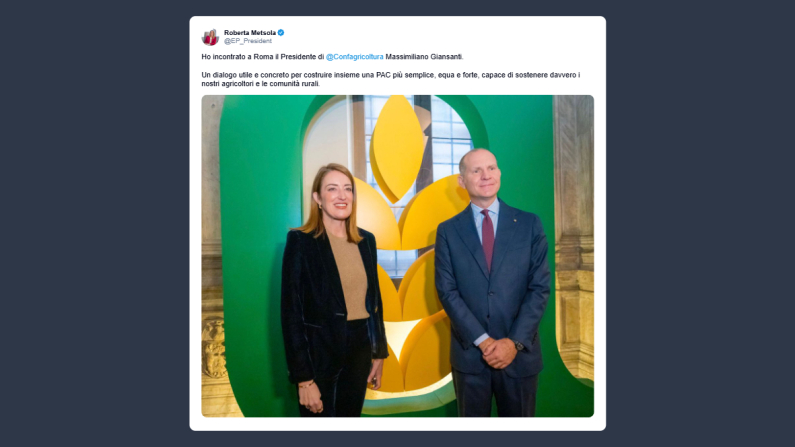This screenshot has height=447, width=795.
Task: Click the sentence starting 'Ho incontrato a Roma'
Action: (x=333, y=57)
